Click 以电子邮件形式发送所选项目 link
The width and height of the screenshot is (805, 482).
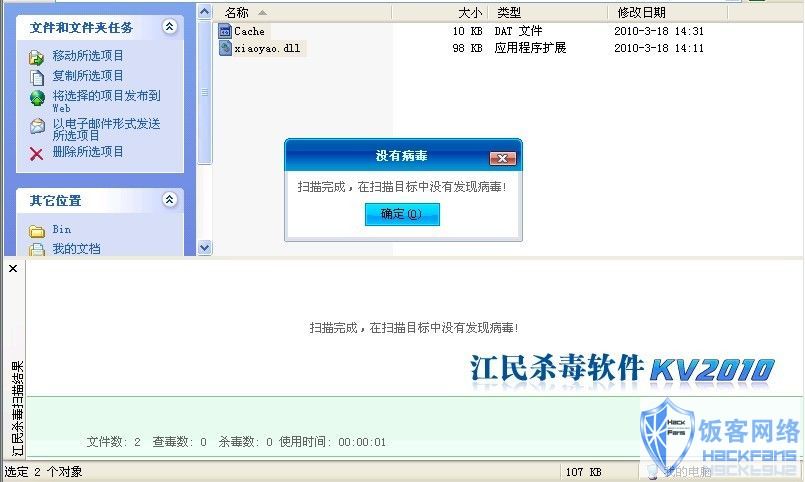click(106, 129)
